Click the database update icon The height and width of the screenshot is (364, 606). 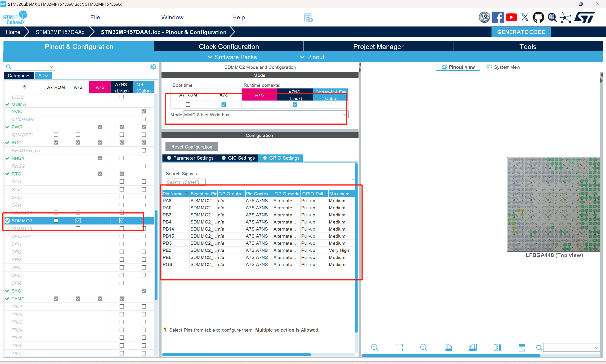(308, 18)
